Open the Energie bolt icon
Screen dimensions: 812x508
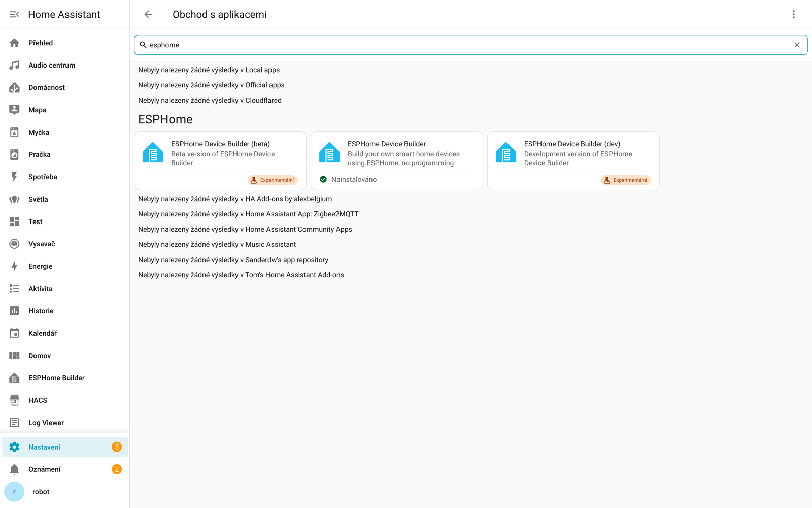pyautogui.click(x=14, y=266)
